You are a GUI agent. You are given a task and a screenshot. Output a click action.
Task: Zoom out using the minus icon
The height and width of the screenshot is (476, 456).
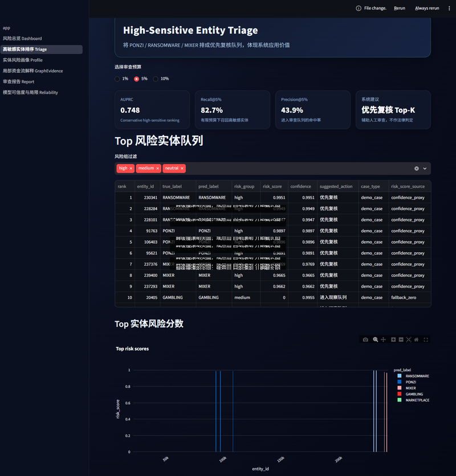tap(401, 340)
